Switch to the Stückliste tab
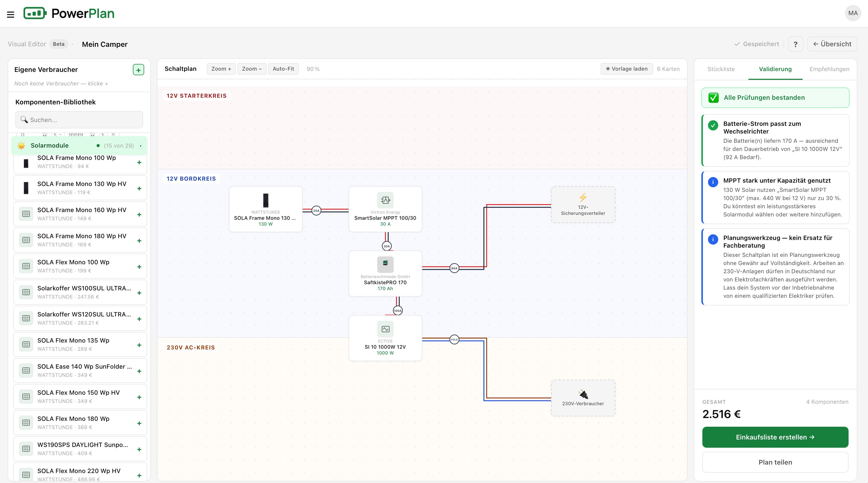This screenshot has height=483, width=868. point(721,69)
